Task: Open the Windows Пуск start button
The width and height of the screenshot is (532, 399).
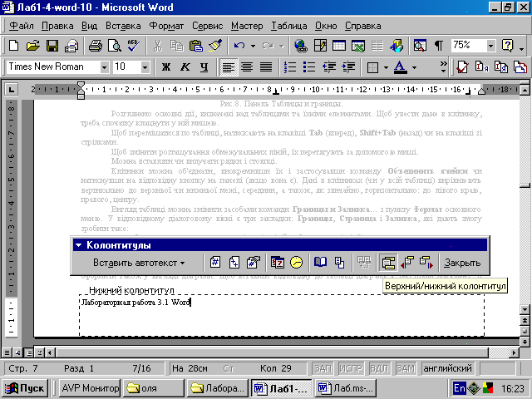Action: [27, 387]
